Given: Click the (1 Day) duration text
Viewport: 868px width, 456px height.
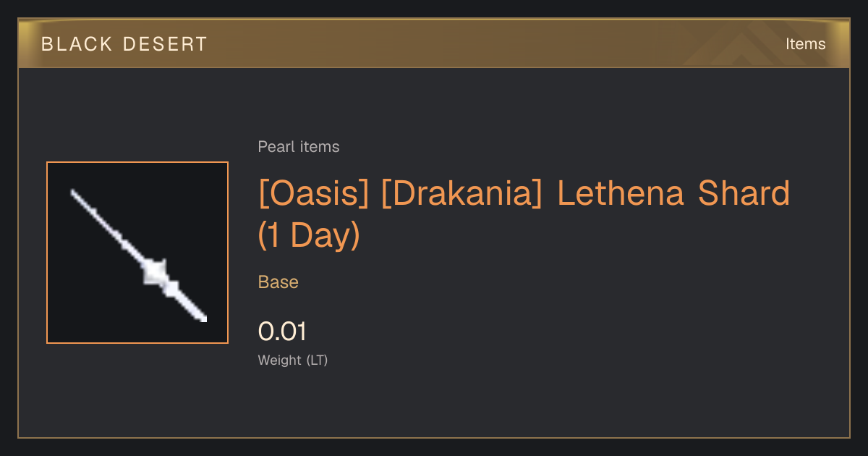Looking at the screenshot, I should (x=309, y=236).
